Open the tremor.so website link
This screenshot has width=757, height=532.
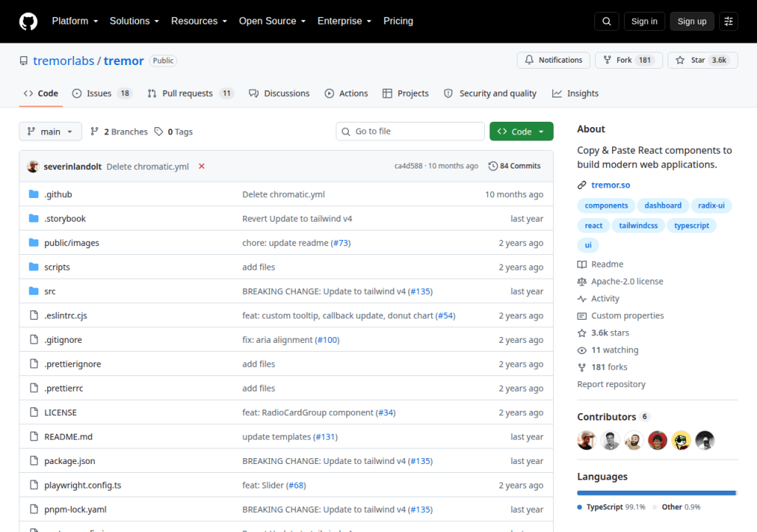click(x=610, y=185)
